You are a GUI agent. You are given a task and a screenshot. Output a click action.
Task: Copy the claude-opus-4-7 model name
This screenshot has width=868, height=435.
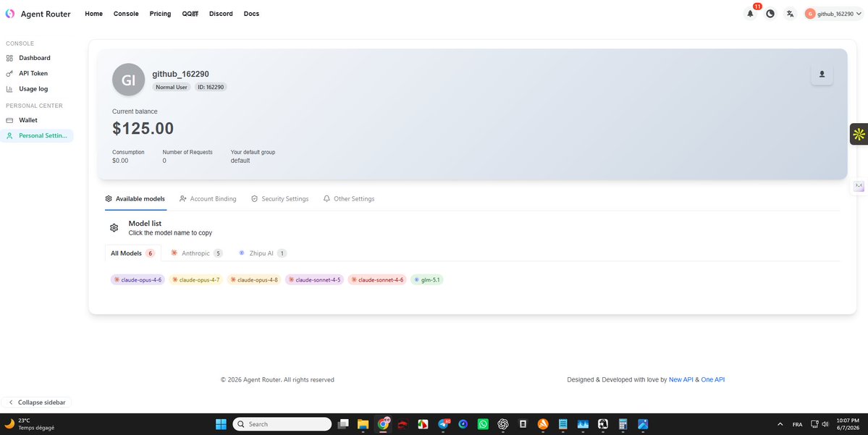[x=196, y=280]
